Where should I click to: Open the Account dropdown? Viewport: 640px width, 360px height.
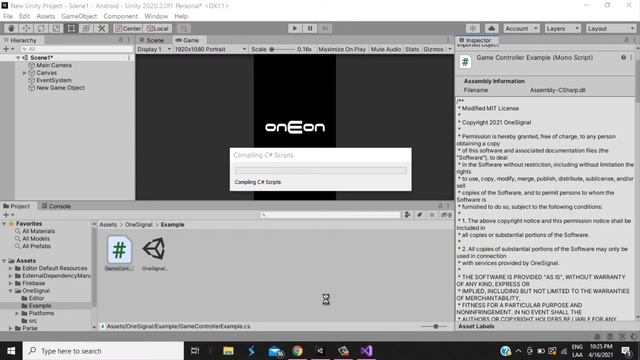pyautogui.click(x=521, y=28)
